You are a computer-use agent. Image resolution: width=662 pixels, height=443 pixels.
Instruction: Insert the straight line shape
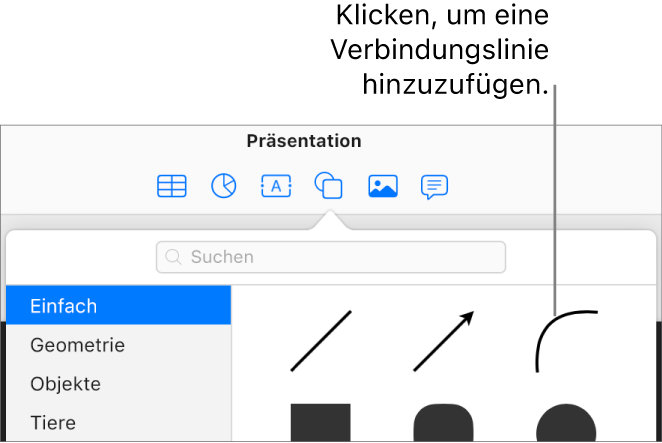(321, 341)
